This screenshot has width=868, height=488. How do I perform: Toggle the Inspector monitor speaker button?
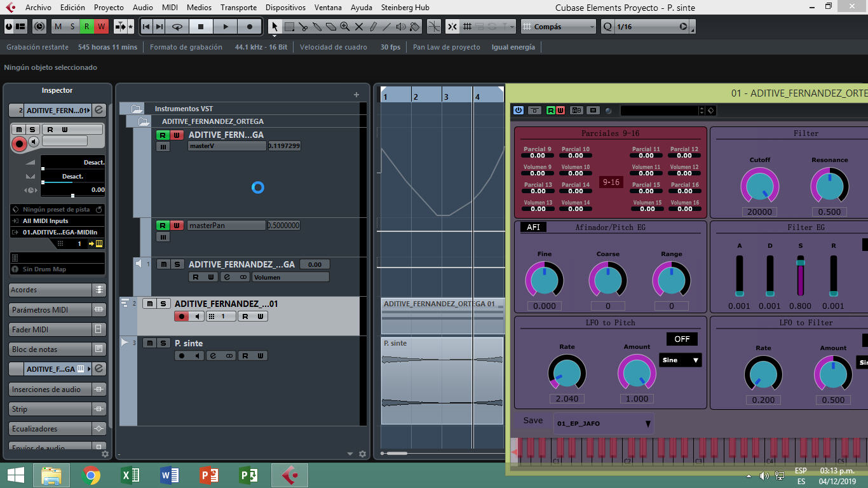tap(34, 142)
